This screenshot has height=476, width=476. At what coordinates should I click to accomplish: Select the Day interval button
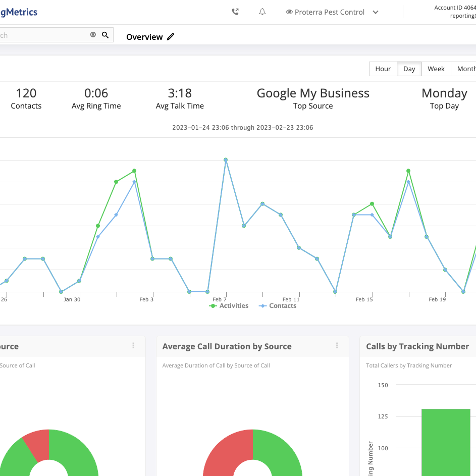point(409,69)
